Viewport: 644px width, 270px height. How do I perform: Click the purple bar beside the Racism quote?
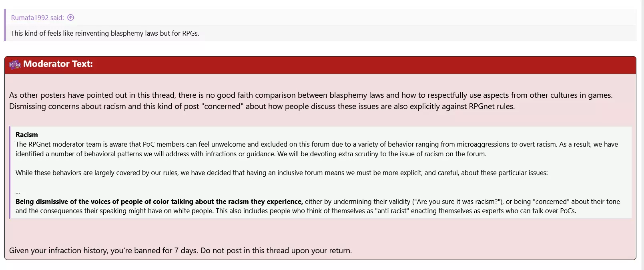point(10,173)
